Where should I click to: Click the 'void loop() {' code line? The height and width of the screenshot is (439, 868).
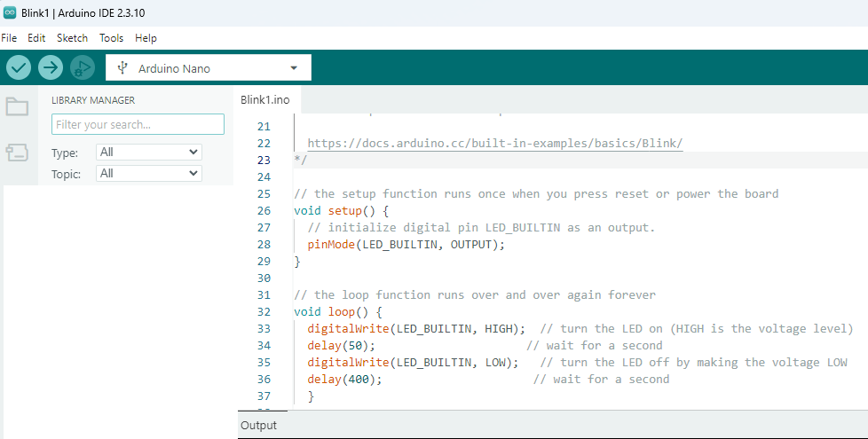(337, 312)
